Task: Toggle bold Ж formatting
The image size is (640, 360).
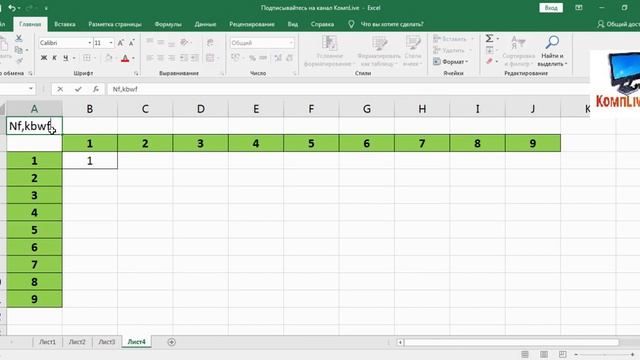Action: click(x=44, y=58)
